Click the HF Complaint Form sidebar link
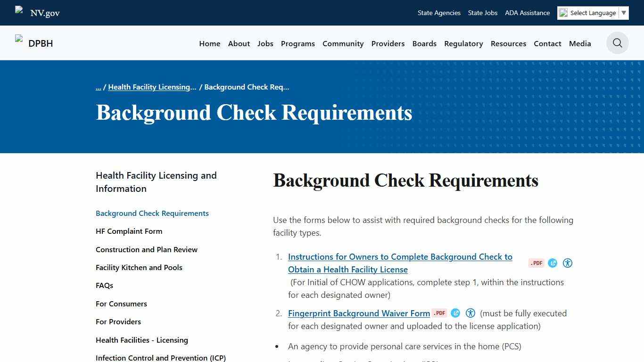The image size is (644, 362). (x=129, y=231)
